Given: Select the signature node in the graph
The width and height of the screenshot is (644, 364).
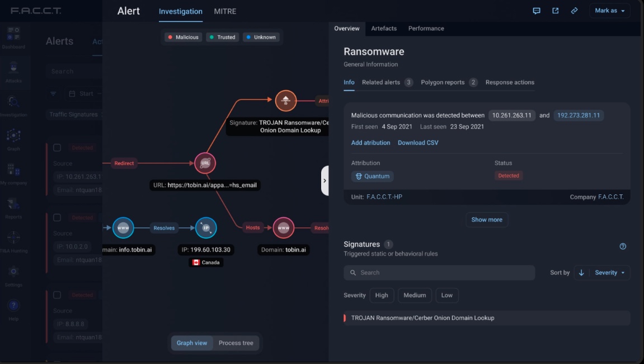Looking at the screenshot, I should pyautogui.click(x=286, y=101).
